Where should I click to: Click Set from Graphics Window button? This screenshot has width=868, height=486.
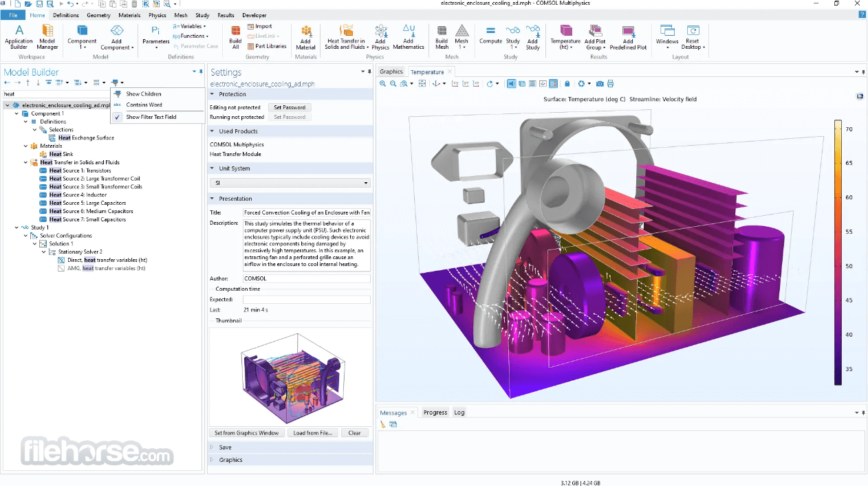(246, 433)
